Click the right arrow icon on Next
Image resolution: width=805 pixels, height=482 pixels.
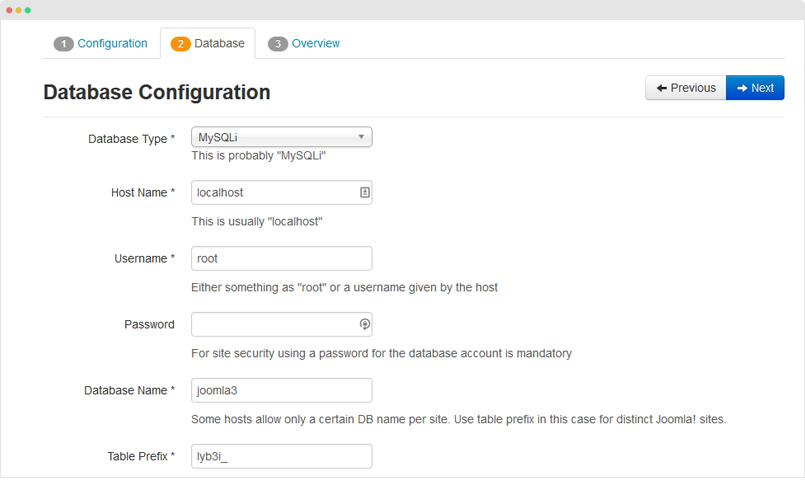coord(742,88)
